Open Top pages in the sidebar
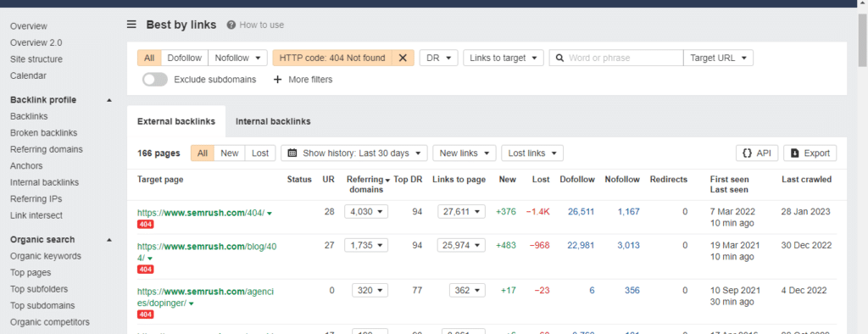 click(31, 272)
